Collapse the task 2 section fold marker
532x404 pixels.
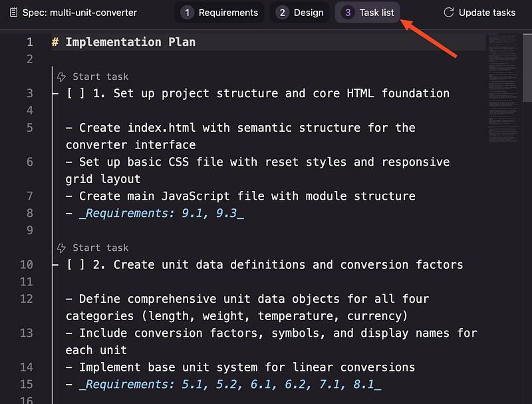click(x=55, y=265)
